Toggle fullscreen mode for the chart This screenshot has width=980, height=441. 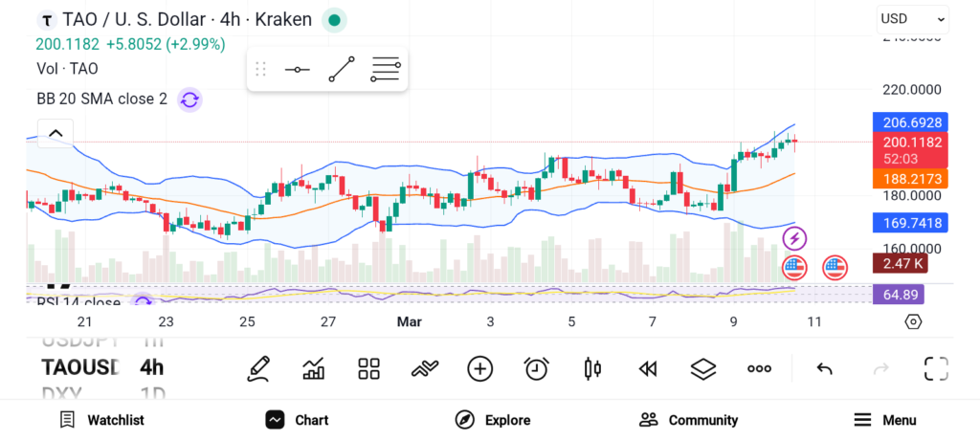(x=935, y=368)
